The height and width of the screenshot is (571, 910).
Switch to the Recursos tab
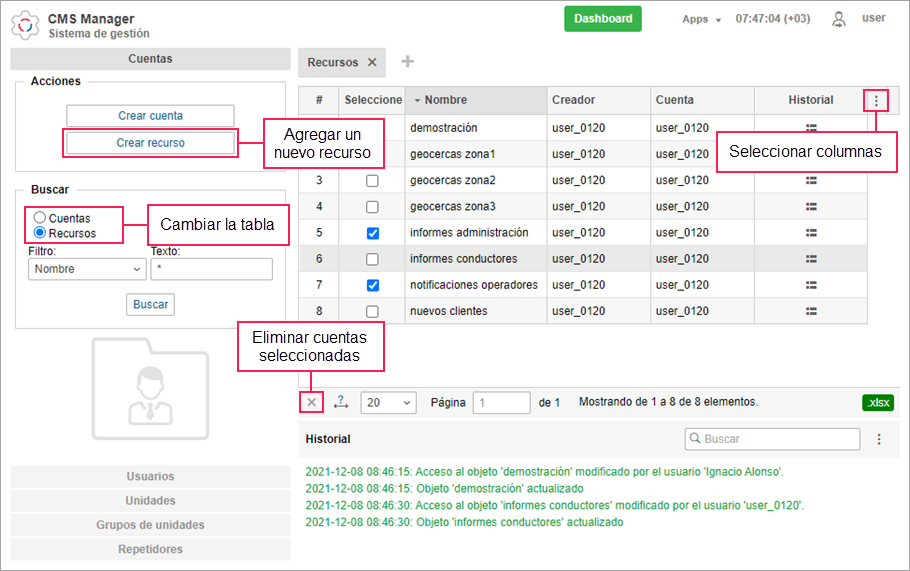pyautogui.click(x=333, y=62)
